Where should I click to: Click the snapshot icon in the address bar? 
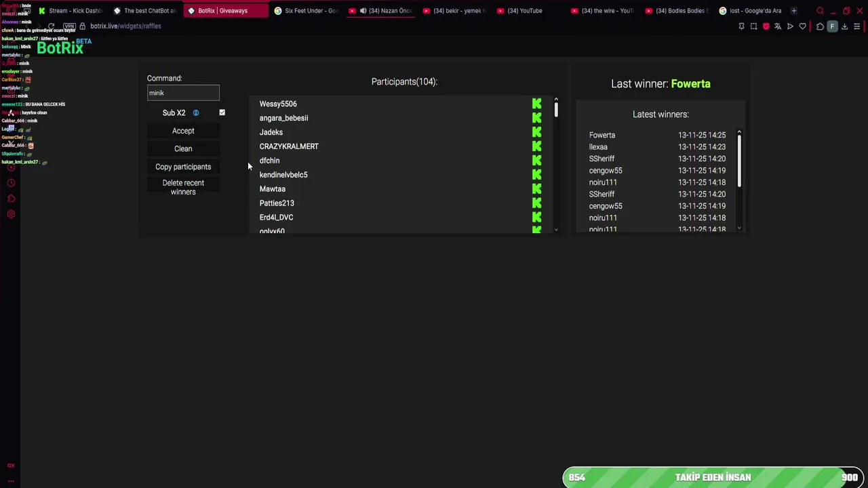coord(753,26)
